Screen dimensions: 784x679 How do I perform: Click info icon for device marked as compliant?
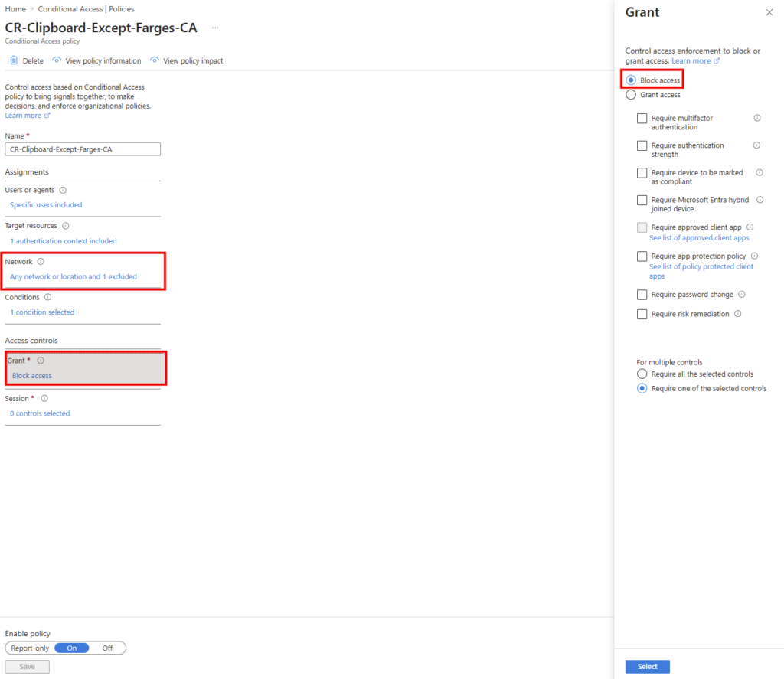point(759,172)
